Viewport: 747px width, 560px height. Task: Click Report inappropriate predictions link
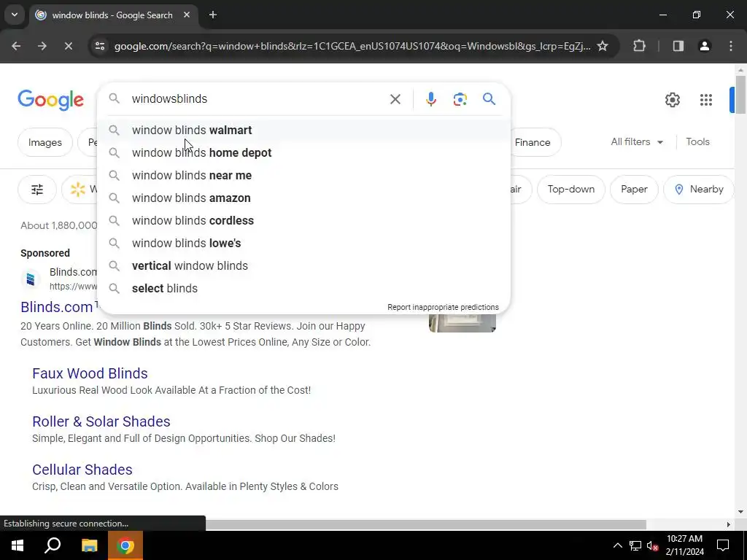[443, 307]
